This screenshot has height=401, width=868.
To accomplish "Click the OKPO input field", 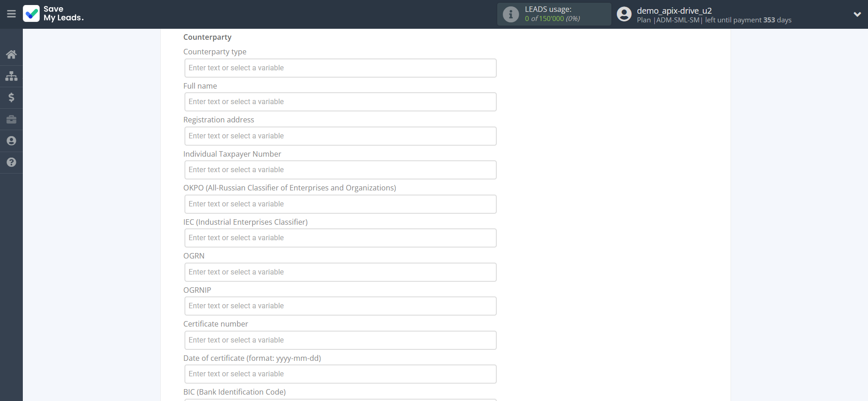I will point(340,204).
